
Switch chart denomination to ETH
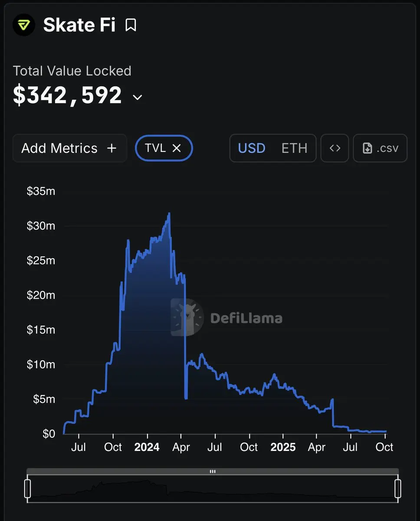[x=294, y=148]
